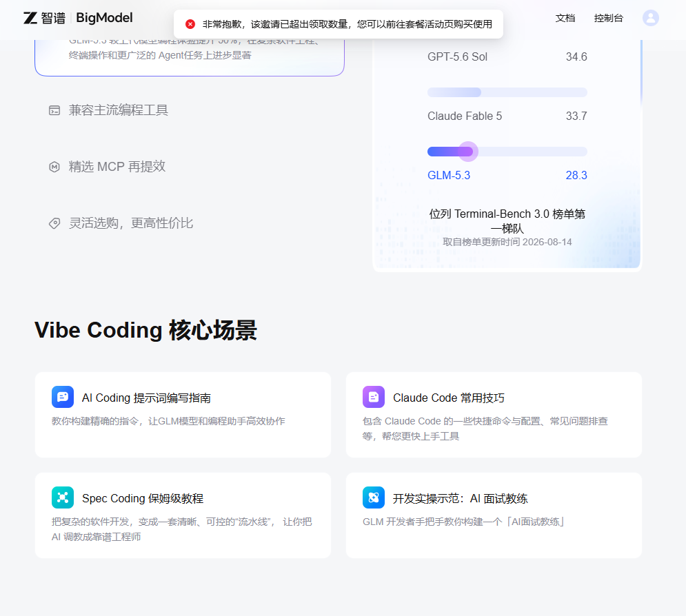The height and width of the screenshot is (616, 686).
Task: Open 开发实操示范：AI 面试教练 card title
Action: [461, 498]
